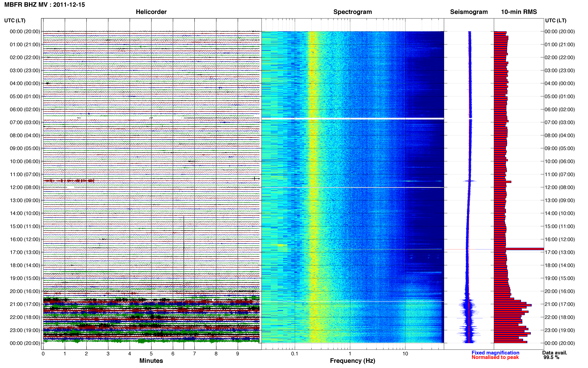Click Helicorder-side time label "13:00 (09:00)"
This screenshot has height=368, width=588.
coord(25,200)
